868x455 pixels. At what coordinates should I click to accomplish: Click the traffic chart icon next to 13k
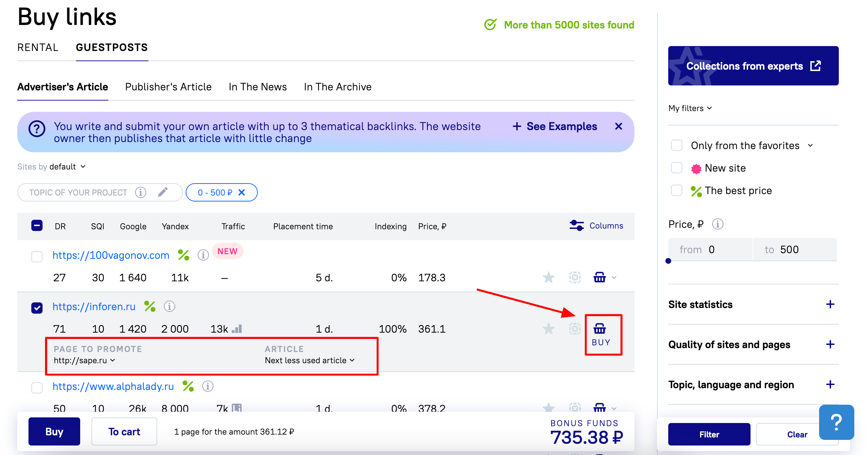tap(237, 329)
